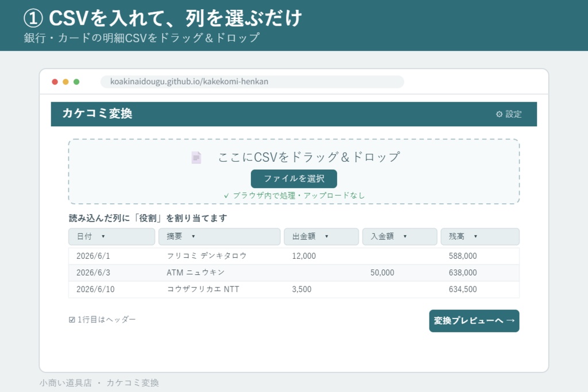The image size is (588, 392).
Task: Click the カケコミ変換 app title
Action: click(97, 114)
